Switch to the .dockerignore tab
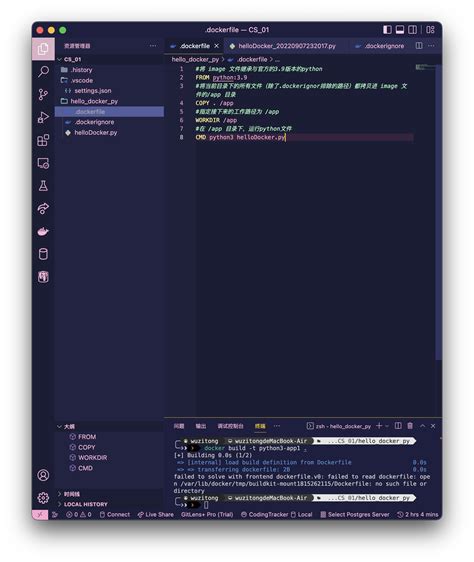This screenshot has width=474, height=562. pos(384,46)
